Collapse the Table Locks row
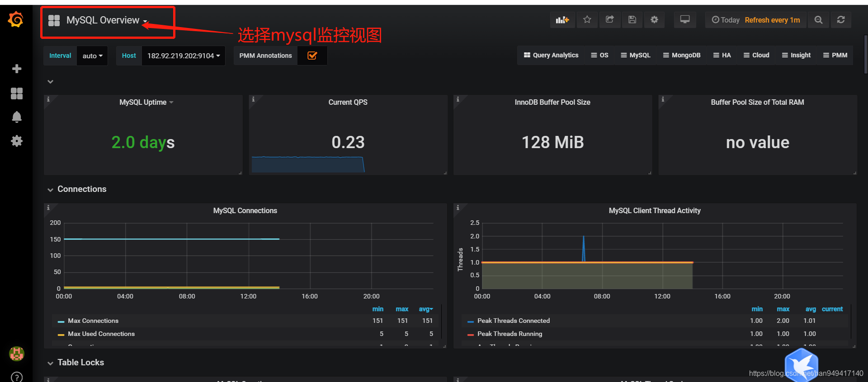 (x=76, y=363)
